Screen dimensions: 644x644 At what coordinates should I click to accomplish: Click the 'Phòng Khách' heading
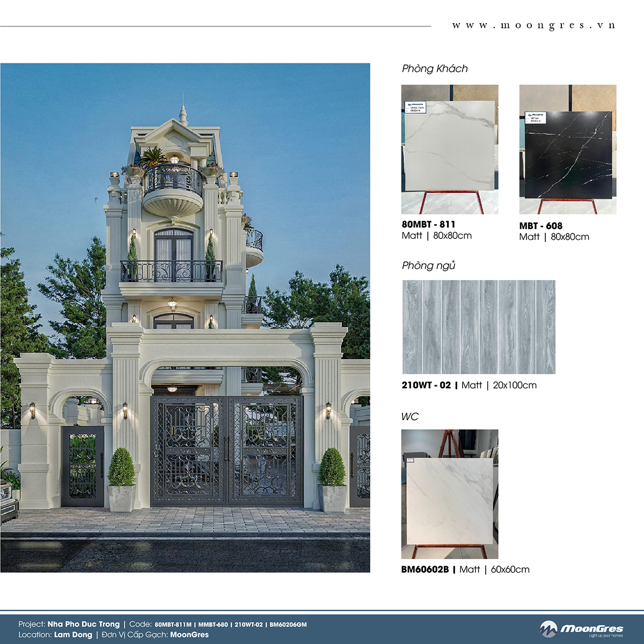pyautogui.click(x=435, y=69)
